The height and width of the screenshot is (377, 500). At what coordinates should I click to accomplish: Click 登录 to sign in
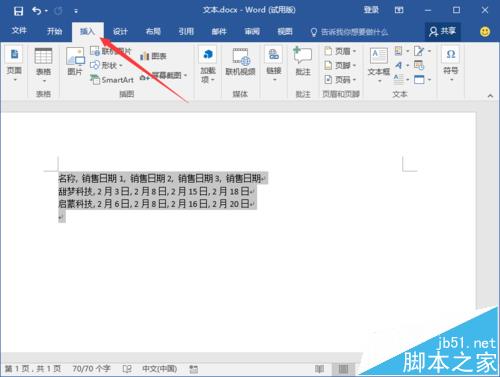point(371,10)
